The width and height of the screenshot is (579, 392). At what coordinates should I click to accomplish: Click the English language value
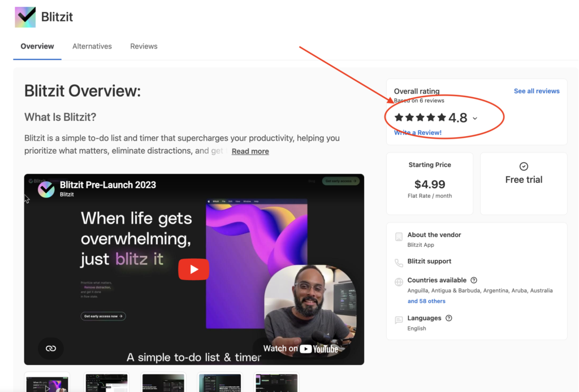coord(417,328)
